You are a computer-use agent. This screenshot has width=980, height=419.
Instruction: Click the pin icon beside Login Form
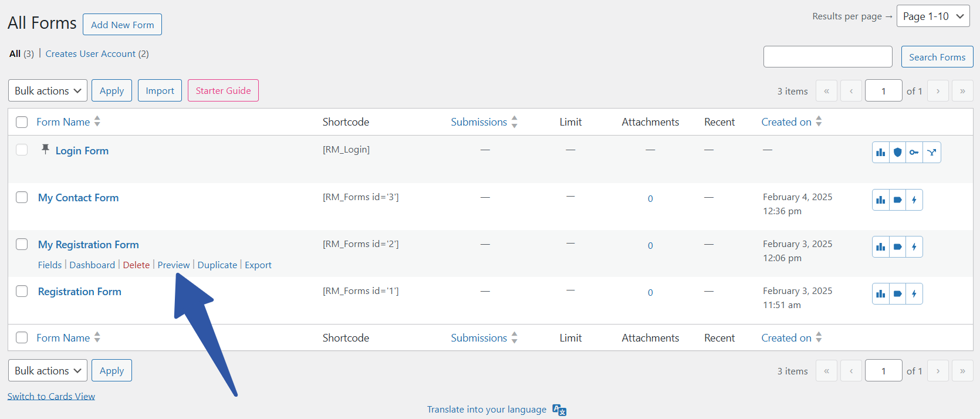(x=44, y=150)
